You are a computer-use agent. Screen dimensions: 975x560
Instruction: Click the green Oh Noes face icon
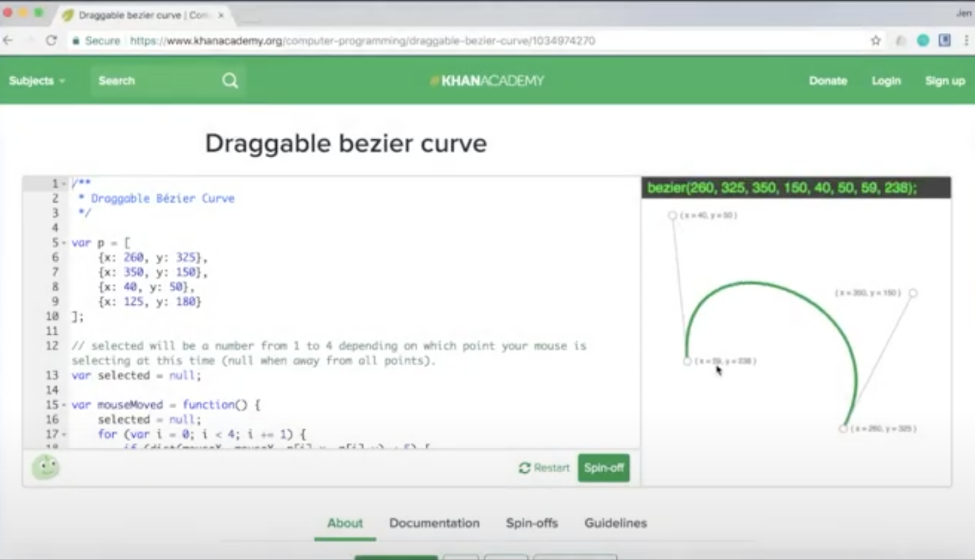tap(46, 468)
